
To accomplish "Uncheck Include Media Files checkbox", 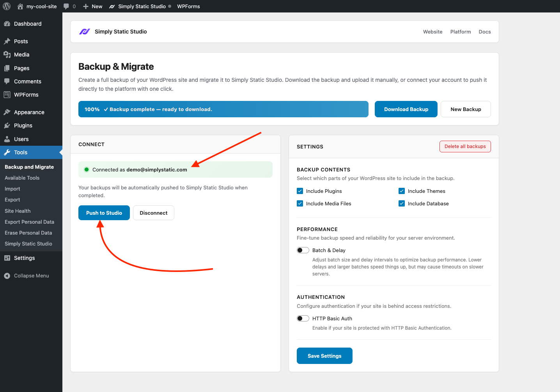I will click(300, 203).
